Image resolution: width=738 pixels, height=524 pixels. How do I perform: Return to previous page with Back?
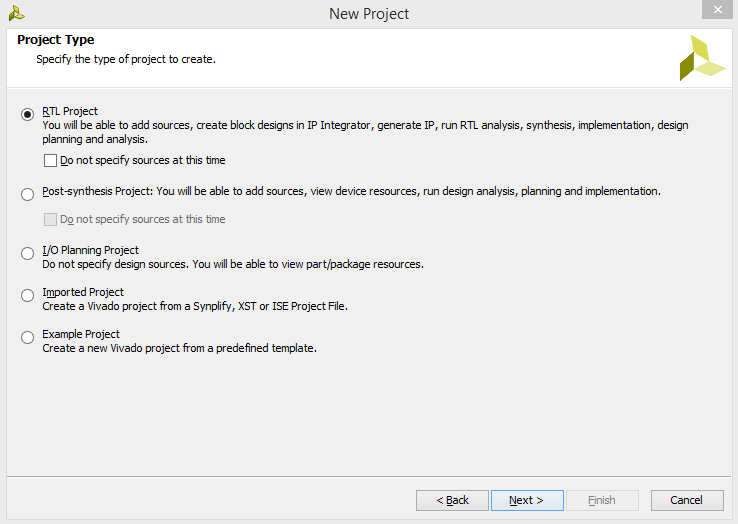[452, 500]
